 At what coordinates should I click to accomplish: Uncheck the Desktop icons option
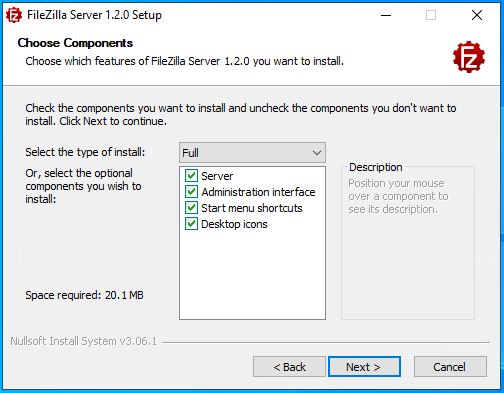coord(191,224)
